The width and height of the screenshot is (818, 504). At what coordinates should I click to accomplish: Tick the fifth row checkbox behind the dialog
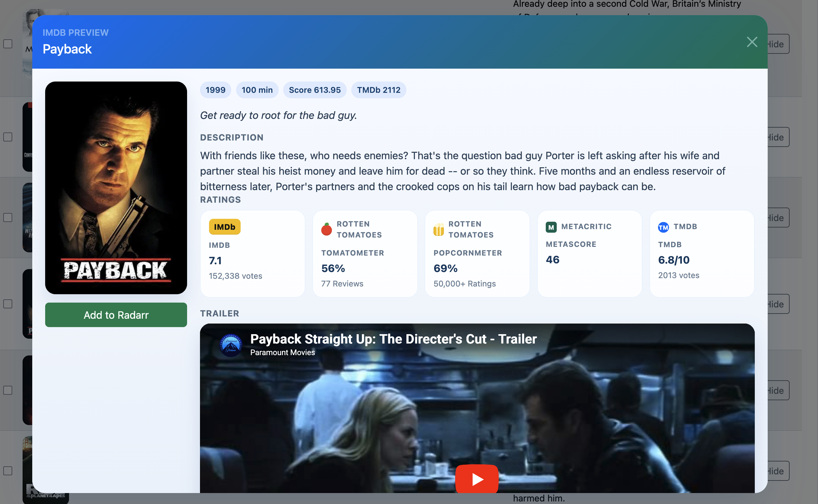coord(8,390)
